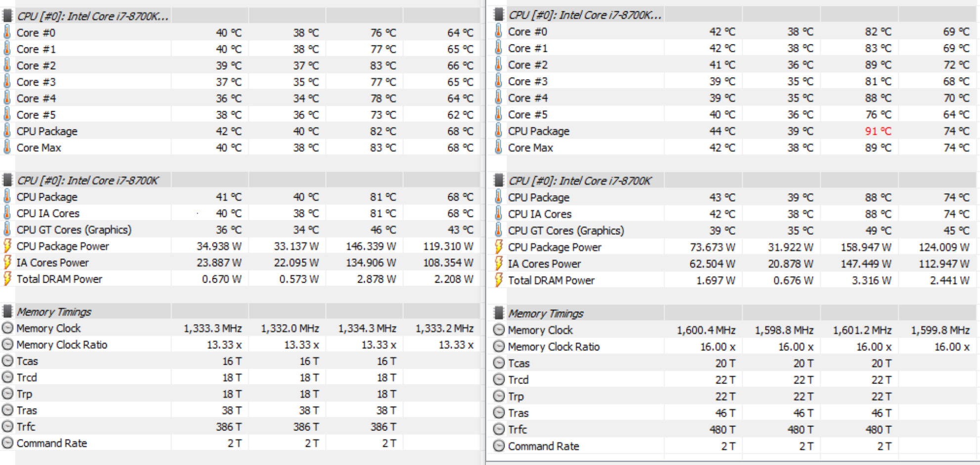Click lightning icon for CPU Package Power, right panel
This screenshot has height=465, width=980.
click(x=499, y=247)
